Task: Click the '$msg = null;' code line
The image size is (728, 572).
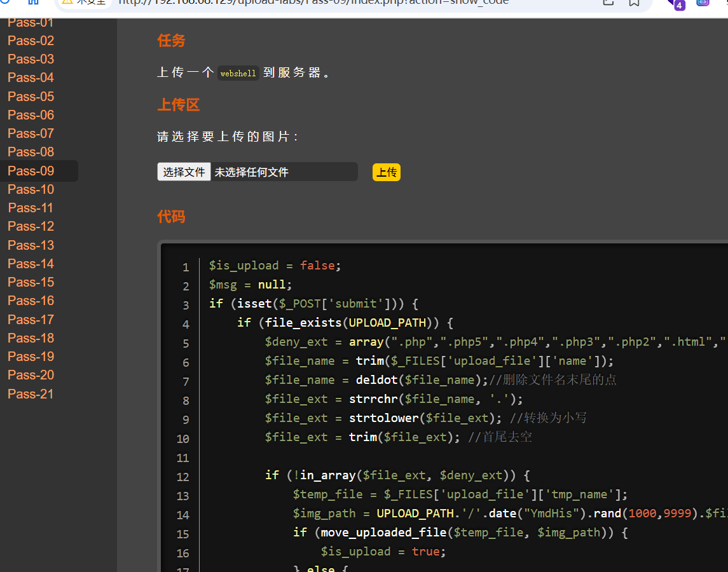Action: 251,285
